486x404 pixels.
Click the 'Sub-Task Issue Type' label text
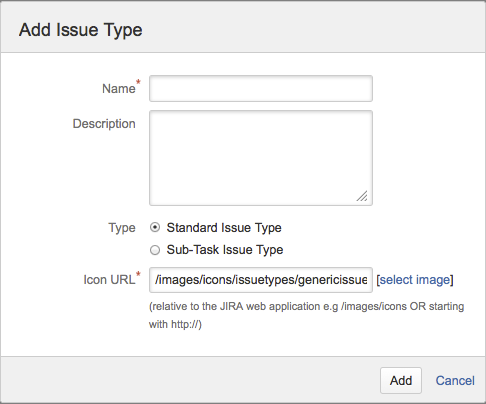click(x=225, y=250)
